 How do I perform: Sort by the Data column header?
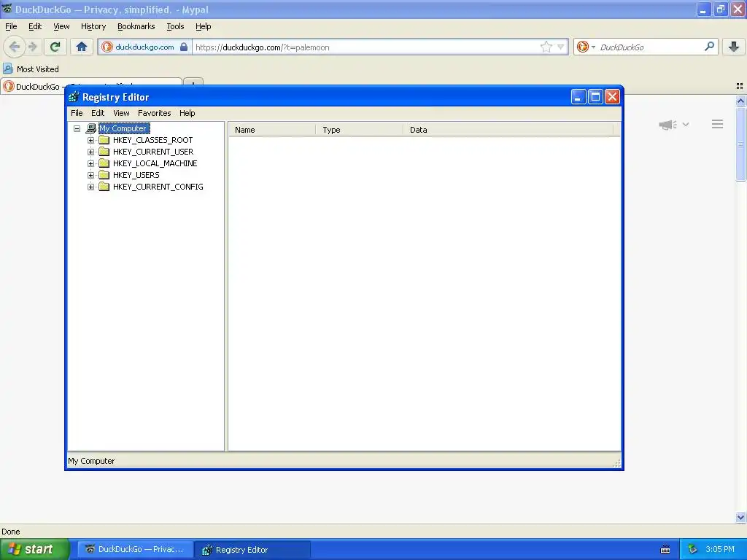tap(508, 130)
